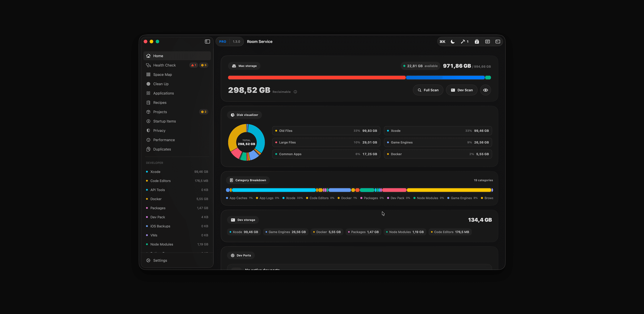Click Game Engines 8% in the legend
Viewport: 644px width, 314px height.
click(462, 198)
